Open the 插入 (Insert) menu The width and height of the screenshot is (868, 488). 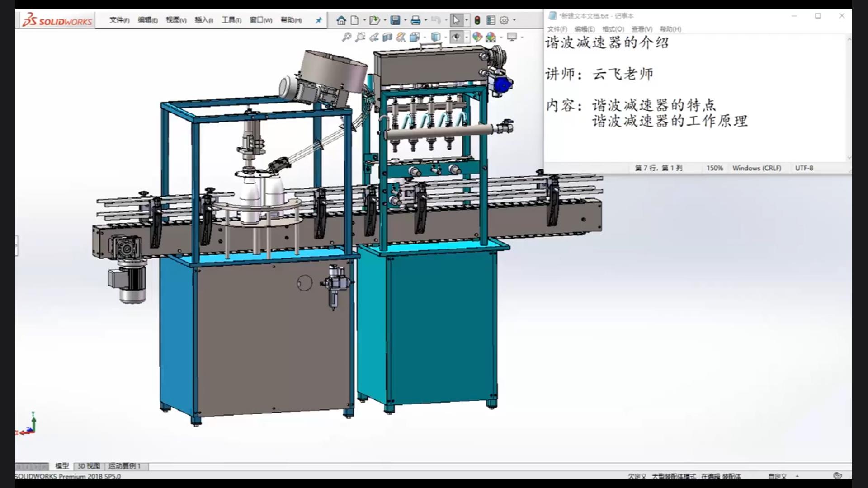[203, 20]
